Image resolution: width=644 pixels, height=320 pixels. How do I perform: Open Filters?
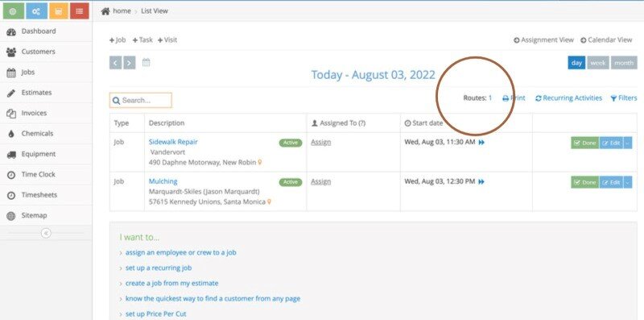(x=624, y=98)
